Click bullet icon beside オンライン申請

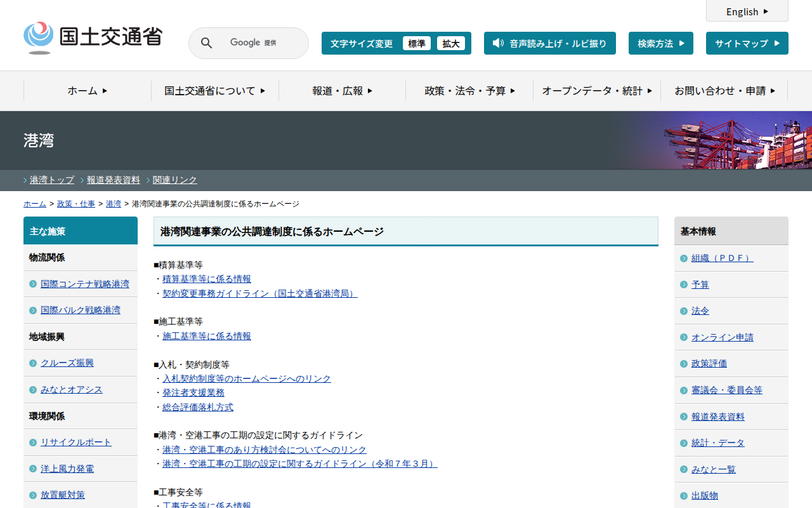click(x=684, y=338)
